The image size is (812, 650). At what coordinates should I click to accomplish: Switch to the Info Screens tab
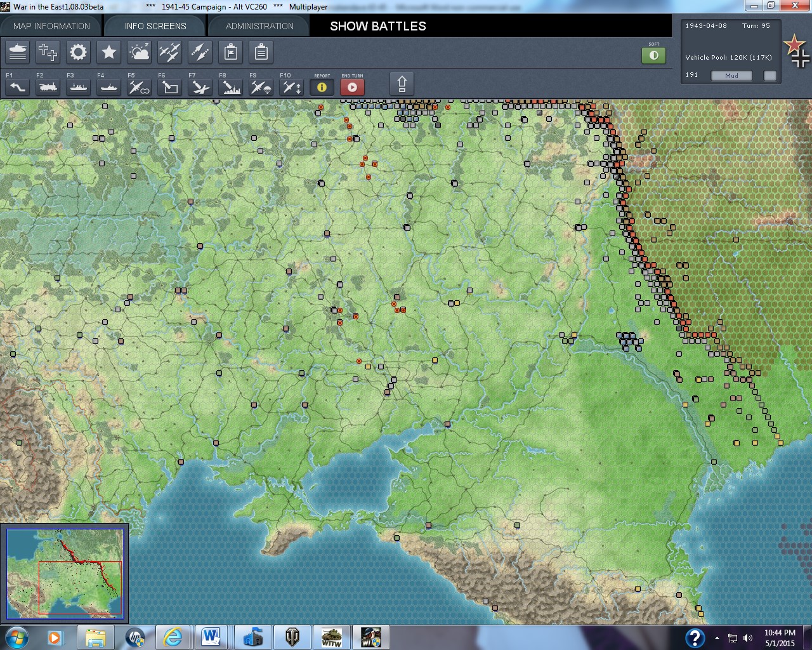tap(155, 26)
